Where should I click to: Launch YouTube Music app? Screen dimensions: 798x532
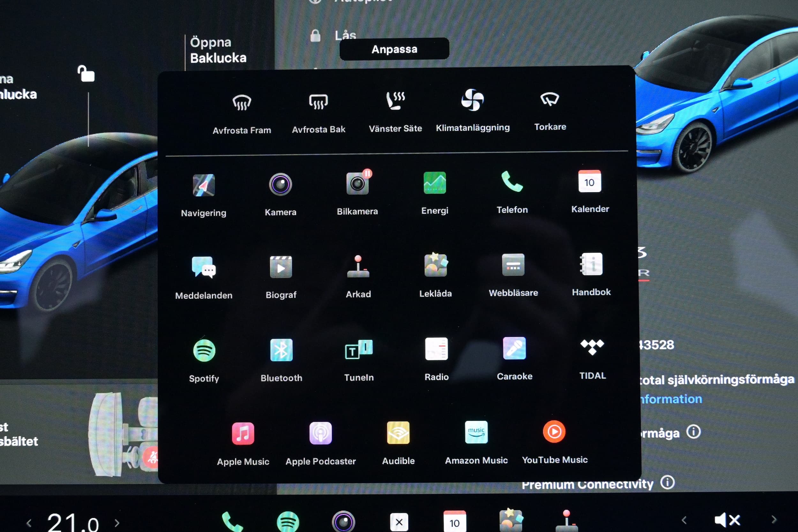[554, 431]
